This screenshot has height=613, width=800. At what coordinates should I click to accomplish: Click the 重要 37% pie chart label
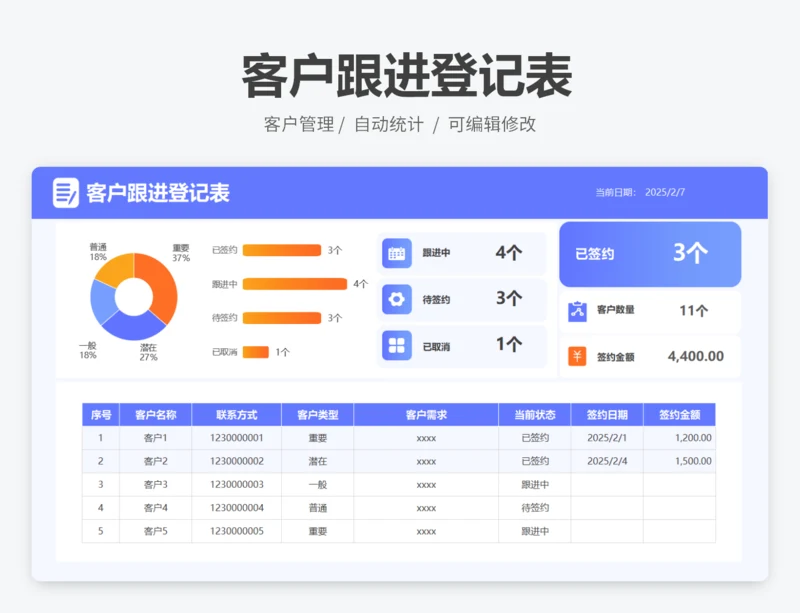[181, 253]
